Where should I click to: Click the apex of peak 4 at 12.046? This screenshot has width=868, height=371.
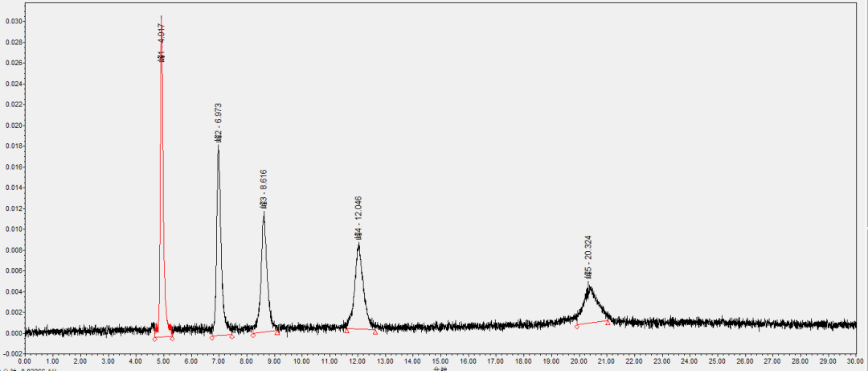click(x=358, y=244)
